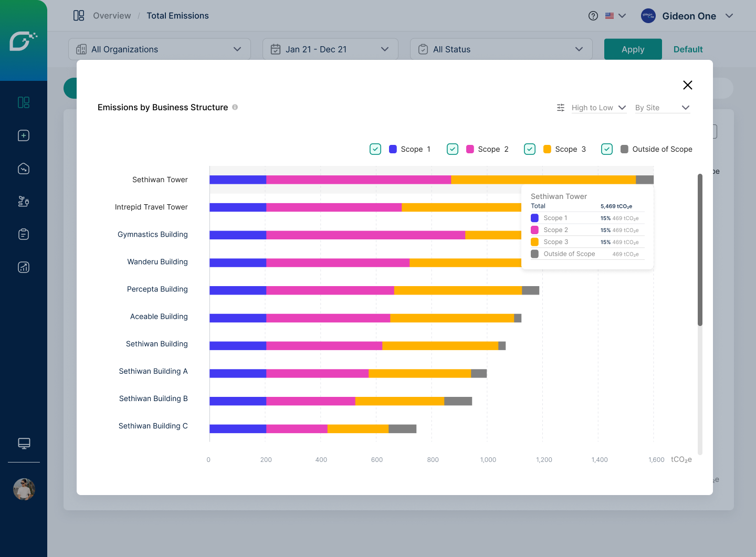The height and width of the screenshot is (557, 756).
Task: Click the chart's vertical scrollbar
Action: [x=700, y=250]
